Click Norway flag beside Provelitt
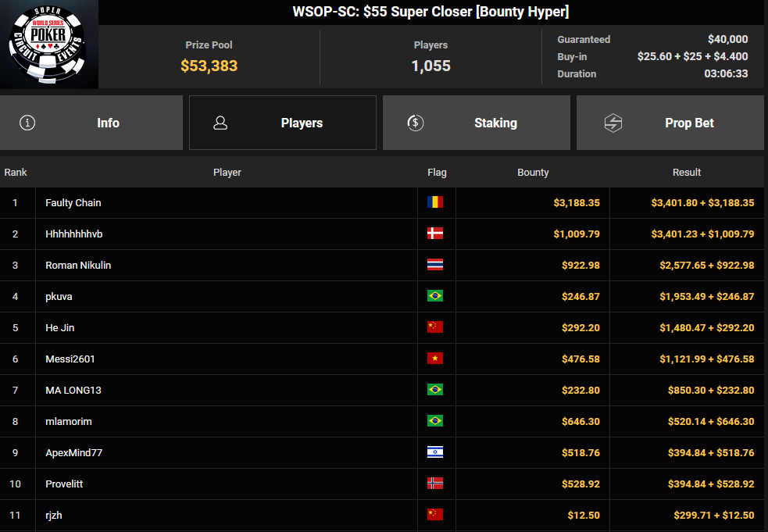The width and height of the screenshot is (768, 532). [435, 484]
